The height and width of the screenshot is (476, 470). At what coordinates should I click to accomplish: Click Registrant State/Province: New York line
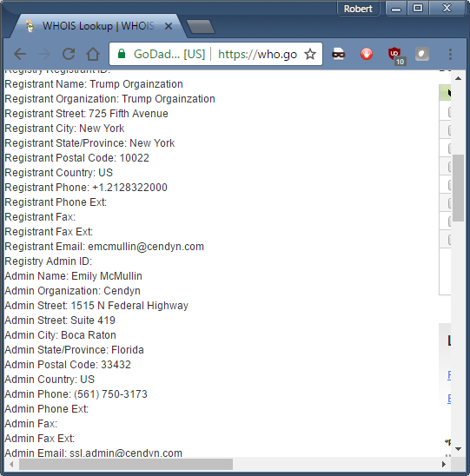(x=89, y=143)
